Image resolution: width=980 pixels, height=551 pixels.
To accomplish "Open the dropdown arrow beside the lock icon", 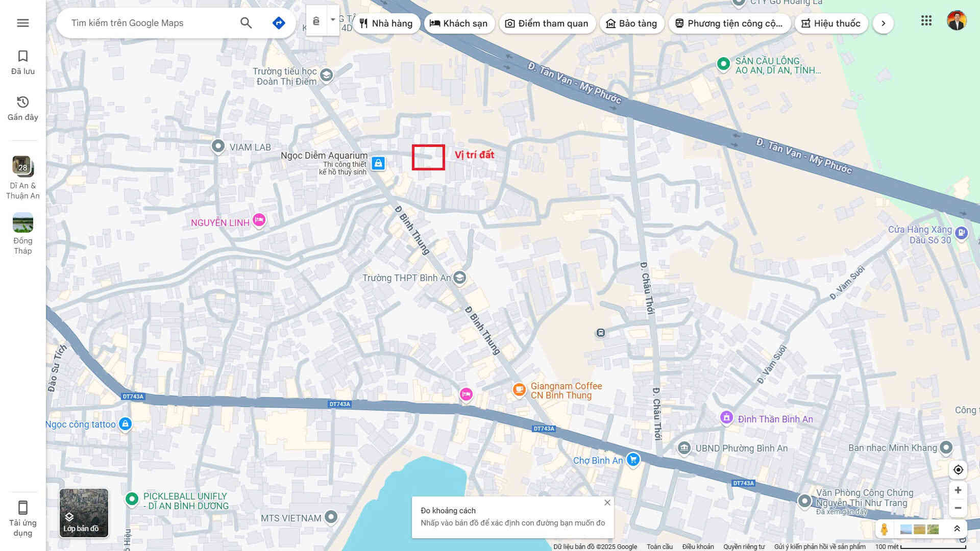I will coord(333,20).
